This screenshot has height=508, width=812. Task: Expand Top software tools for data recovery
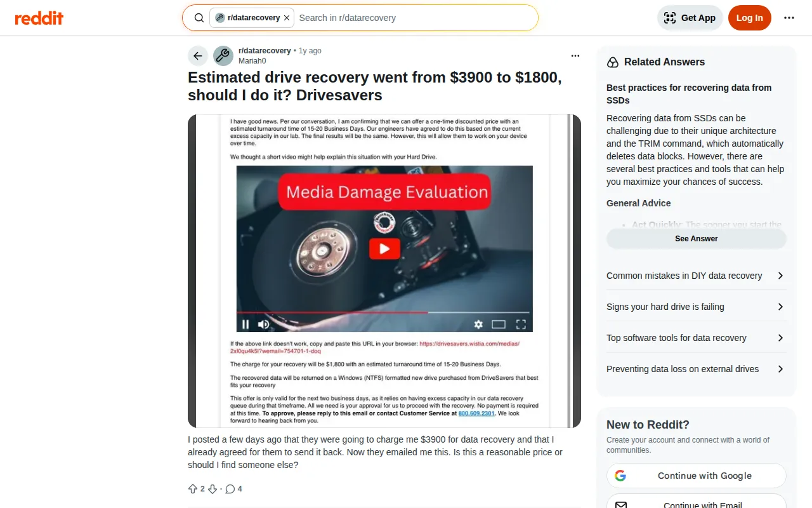coord(697,338)
